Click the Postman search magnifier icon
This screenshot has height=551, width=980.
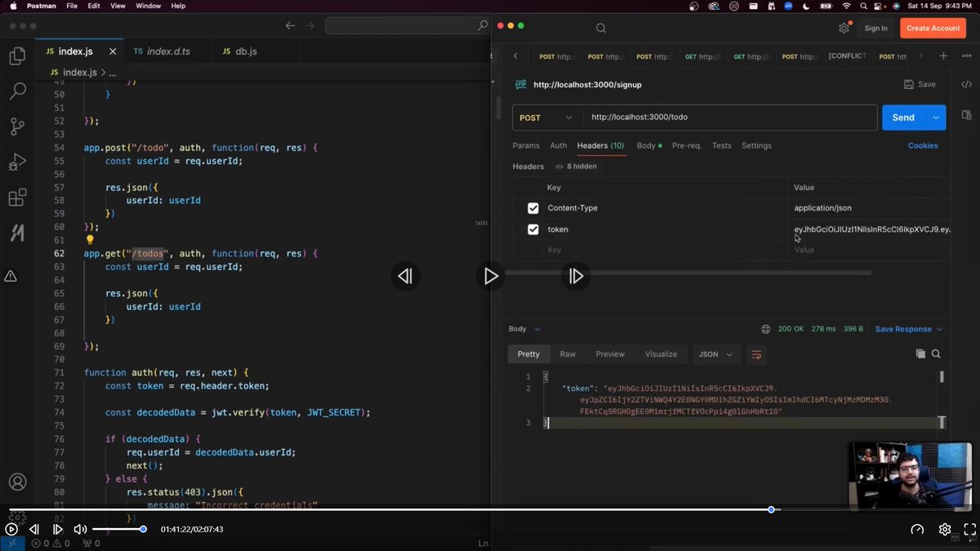601,28
